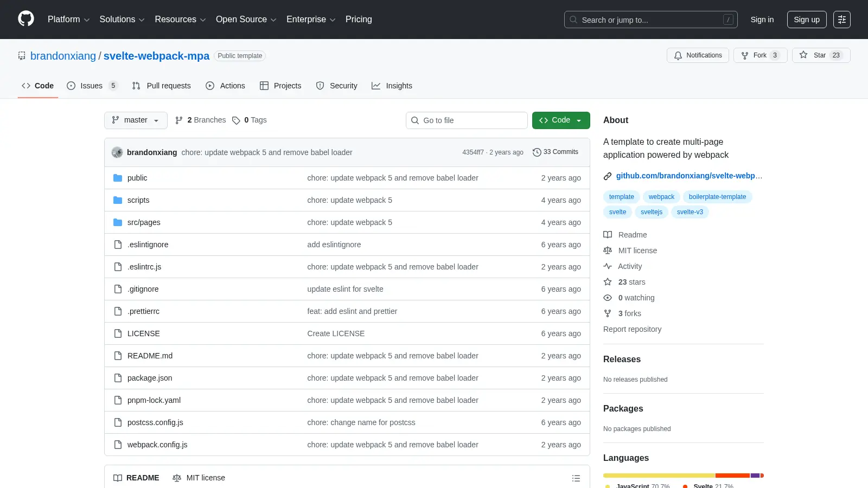Click brandonxiang's avatar in commit row
The width and height of the screenshot is (868, 488).
(x=117, y=152)
